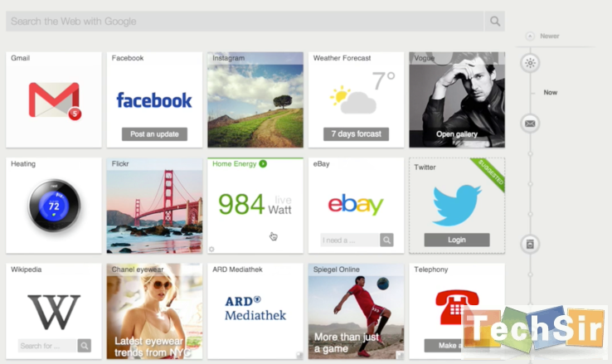Click the eBay search magnifier button
This screenshot has height=364, width=612.
(x=386, y=240)
